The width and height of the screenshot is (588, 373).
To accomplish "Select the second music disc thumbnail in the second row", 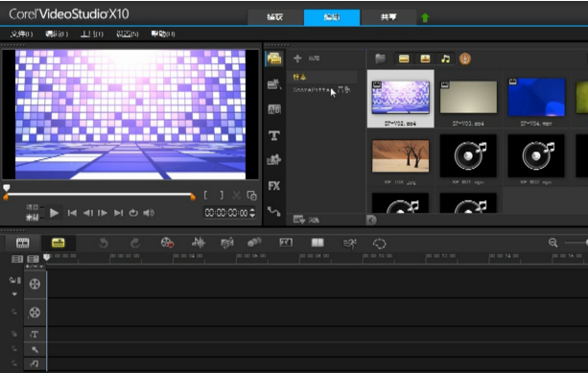I will [536, 155].
